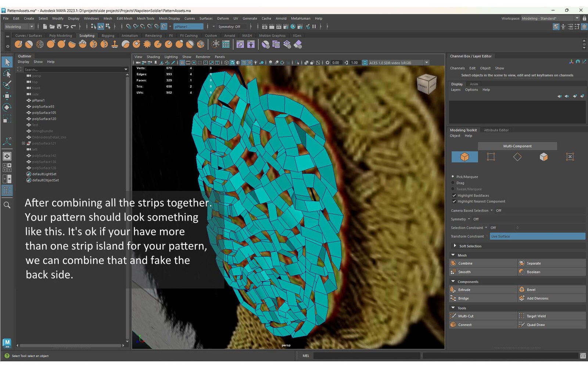Select polySurface105 in the Outliner

[44, 113]
